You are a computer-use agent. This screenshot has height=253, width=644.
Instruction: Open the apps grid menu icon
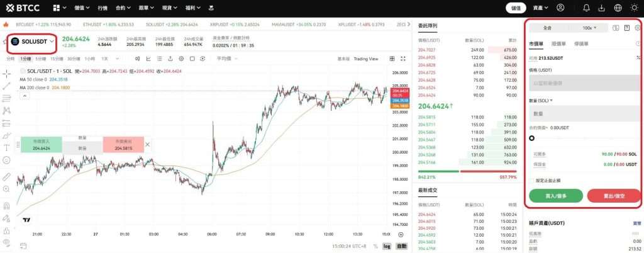coord(57,8)
